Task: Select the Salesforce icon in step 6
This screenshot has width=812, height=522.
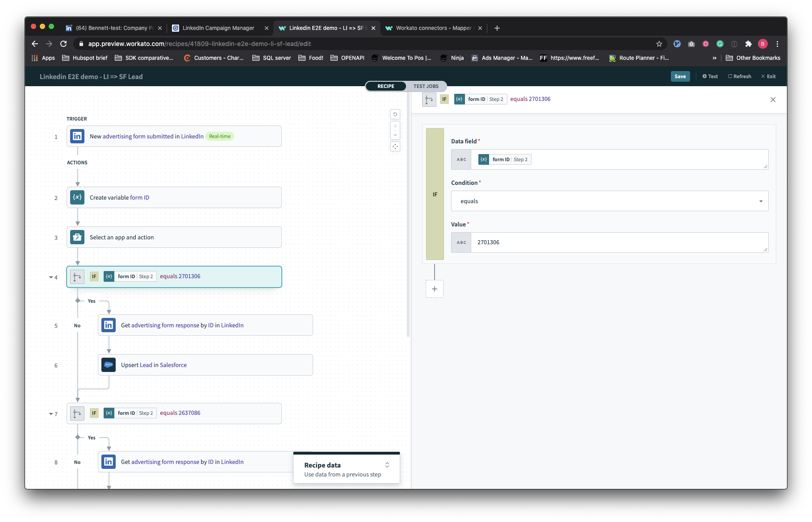Action: (108, 364)
